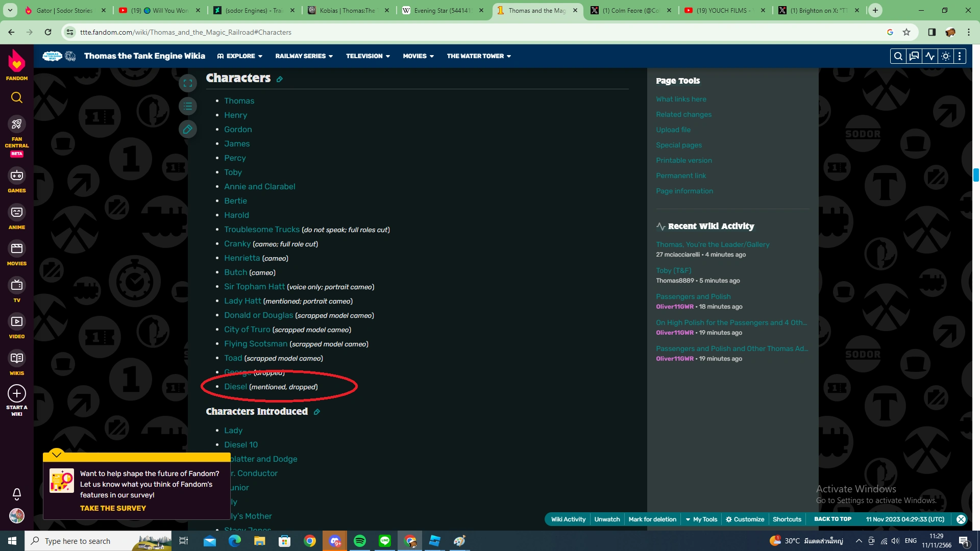Open the Television navigation menu
Viewport: 980px width, 551px height.
pos(367,56)
